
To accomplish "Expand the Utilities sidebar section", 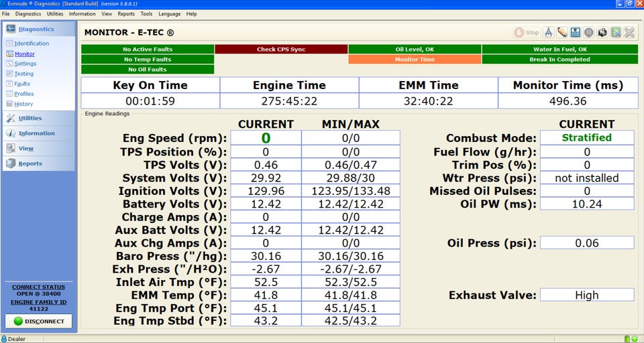I will click(39, 118).
